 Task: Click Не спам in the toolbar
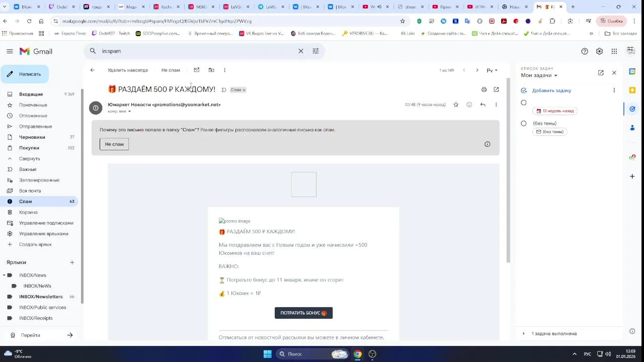click(x=171, y=70)
